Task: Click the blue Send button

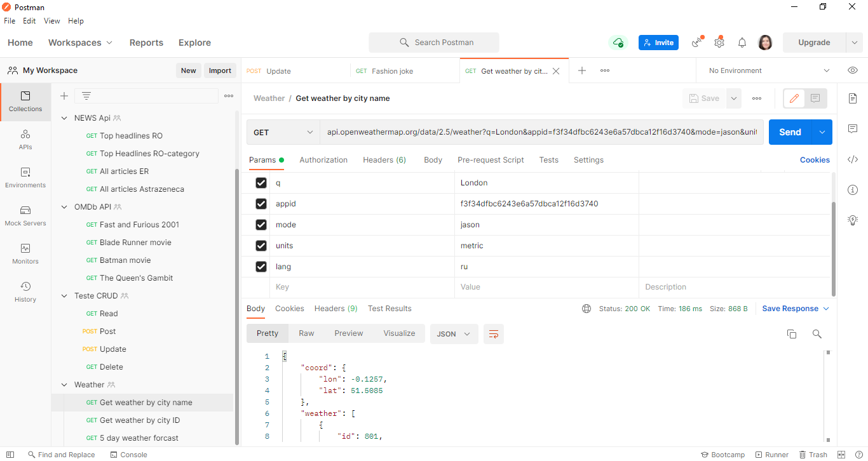Action: click(790, 132)
